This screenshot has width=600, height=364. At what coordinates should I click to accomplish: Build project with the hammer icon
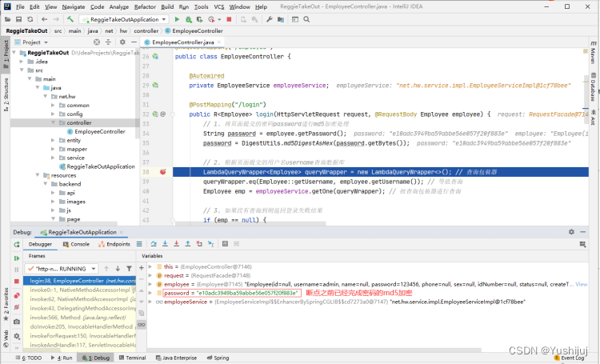pyautogui.click(x=70, y=19)
